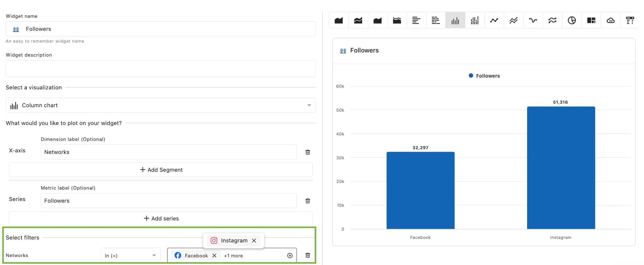Screen dimensions: 644x265
Task: Click the Add Segment button
Action: (x=161, y=170)
